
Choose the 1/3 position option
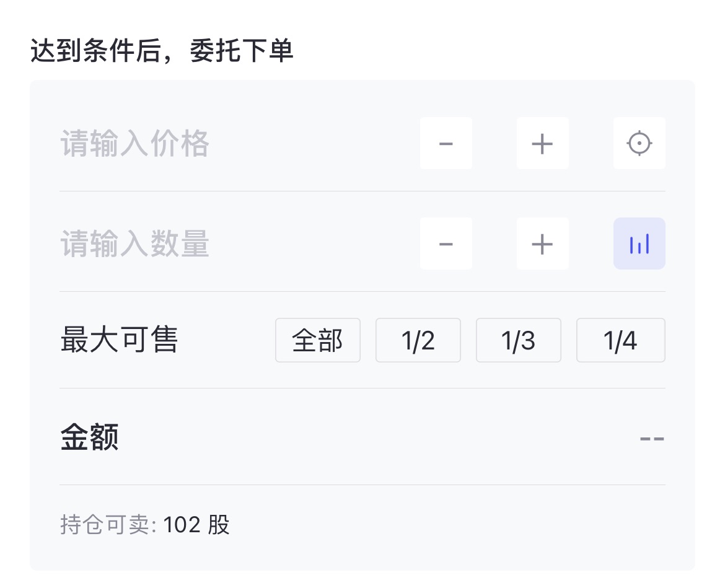518,340
